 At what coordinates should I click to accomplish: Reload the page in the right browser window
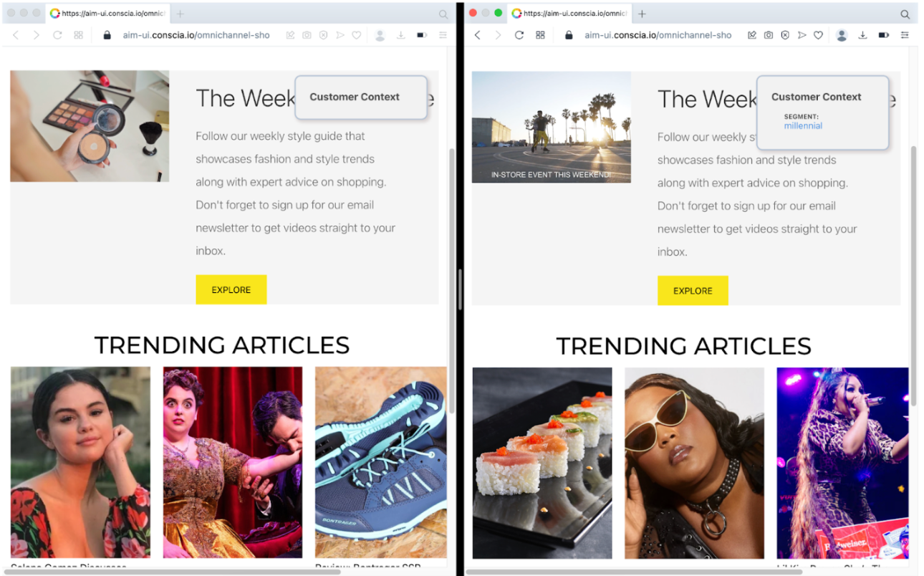pyautogui.click(x=519, y=35)
